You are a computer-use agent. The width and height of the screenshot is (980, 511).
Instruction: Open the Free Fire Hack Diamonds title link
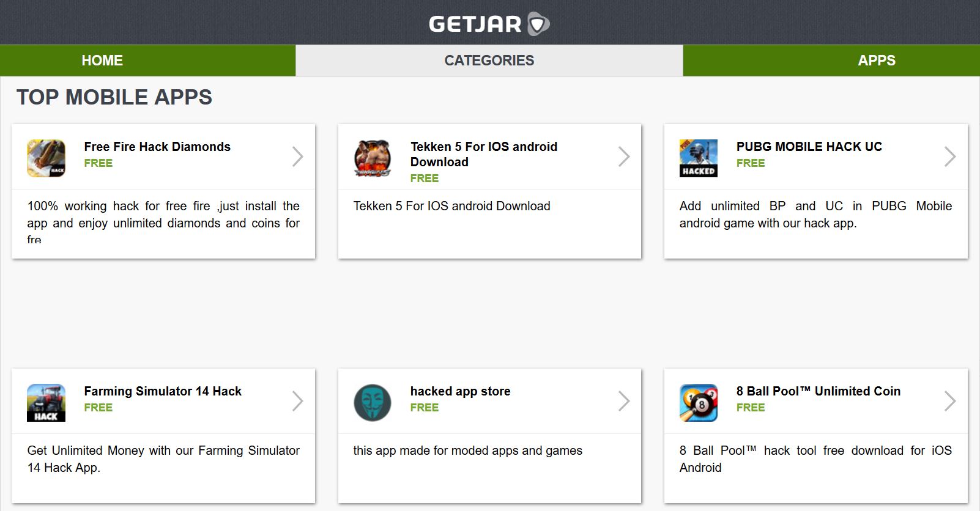tap(157, 147)
